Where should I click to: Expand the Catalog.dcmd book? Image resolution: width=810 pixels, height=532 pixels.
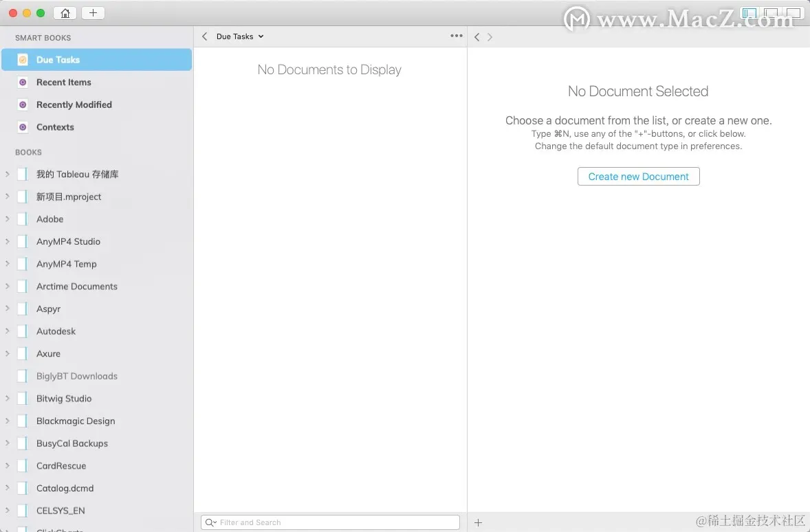coord(8,487)
